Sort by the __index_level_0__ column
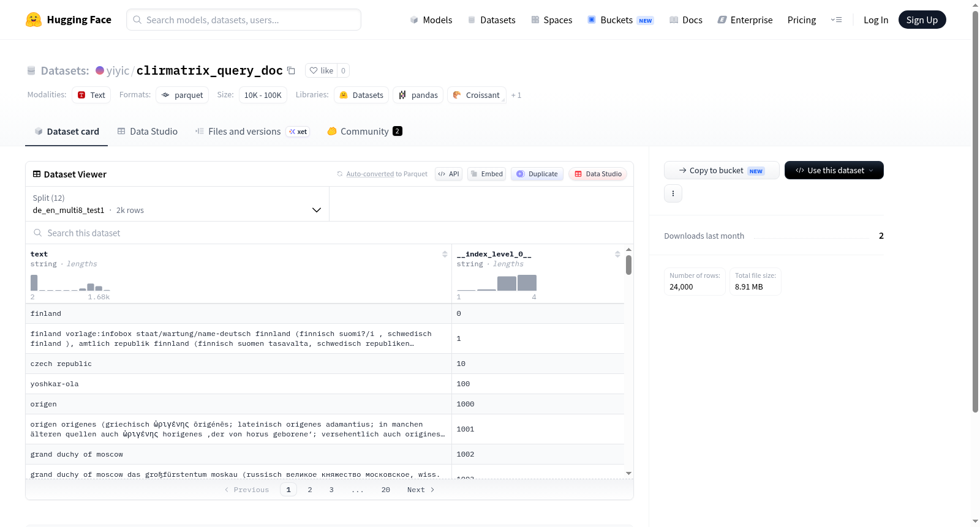 click(x=617, y=254)
